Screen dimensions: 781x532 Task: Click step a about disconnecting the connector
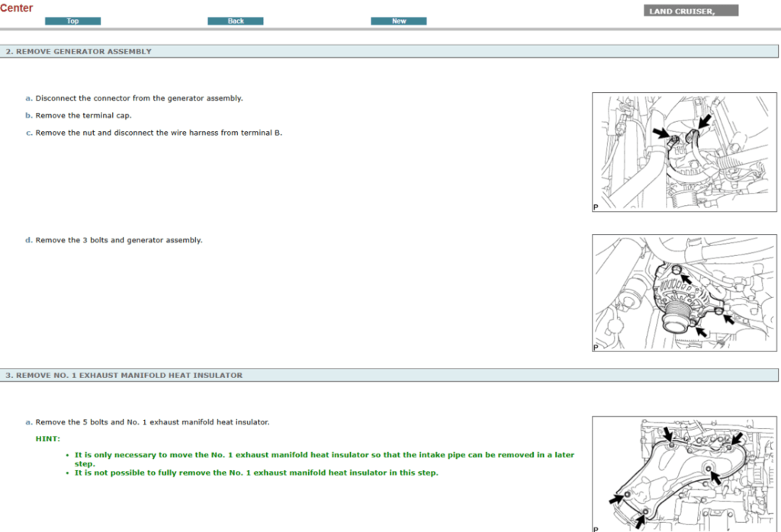tap(139, 98)
